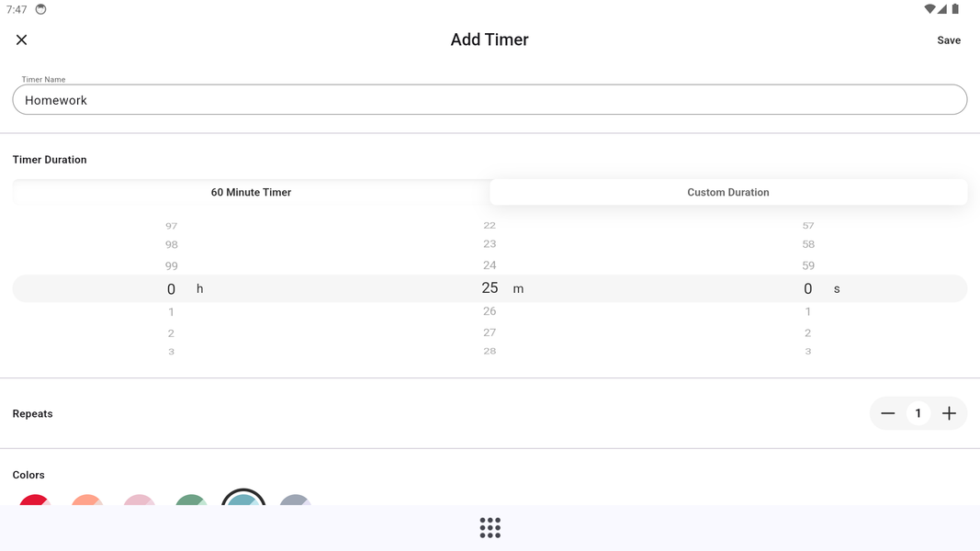Select 58 in the seconds picker
The width and height of the screenshot is (980, 551).
click(808, 244)
